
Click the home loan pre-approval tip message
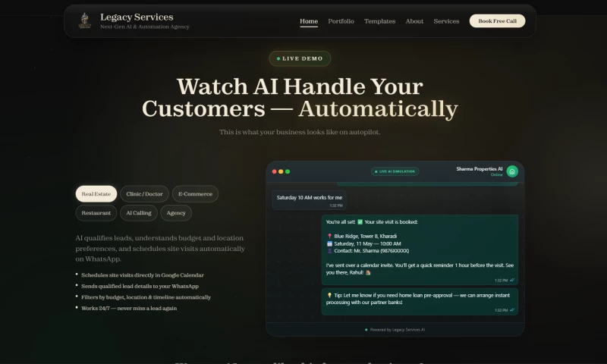(x=420, y=301)
